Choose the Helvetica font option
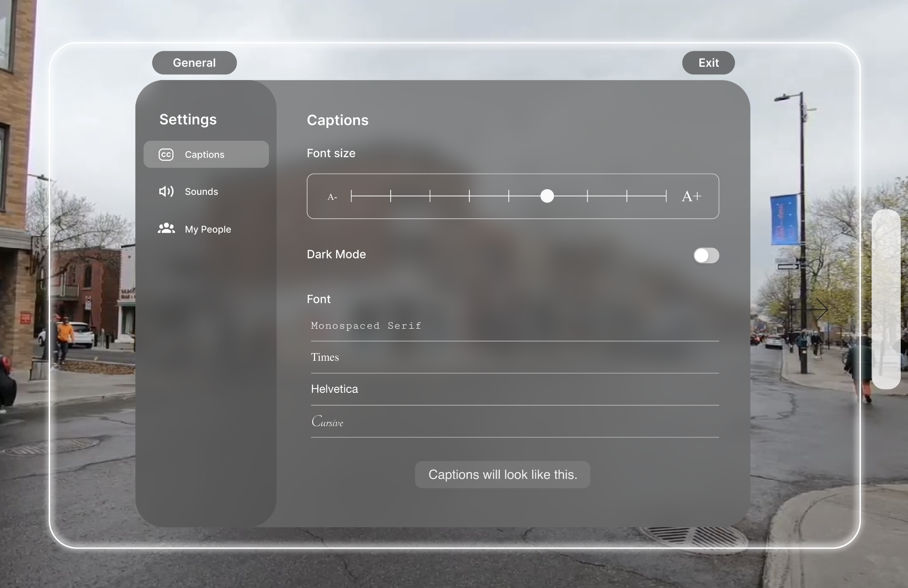Viewport: 908px width, 588px height. click(335, 389)
